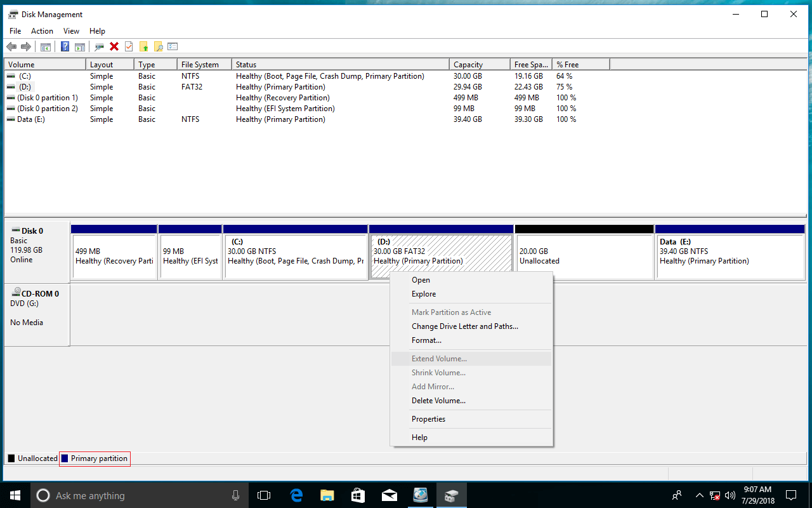Image resolution: width=812 pixels, height=508 pixels.
Task: Open Help using the question mark icon
Action: pos(64,46)
